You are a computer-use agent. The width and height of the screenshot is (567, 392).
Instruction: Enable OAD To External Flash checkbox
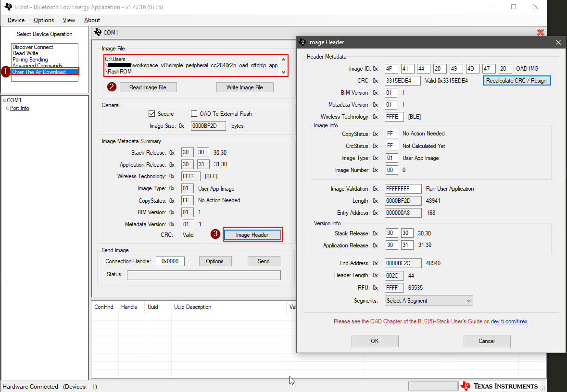coord(194,114)
